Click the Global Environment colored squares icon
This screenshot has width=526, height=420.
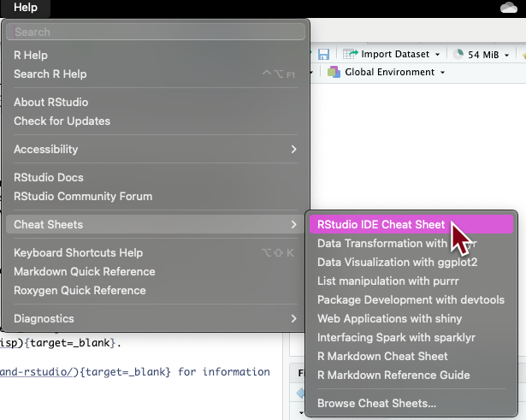pos(334,73)
